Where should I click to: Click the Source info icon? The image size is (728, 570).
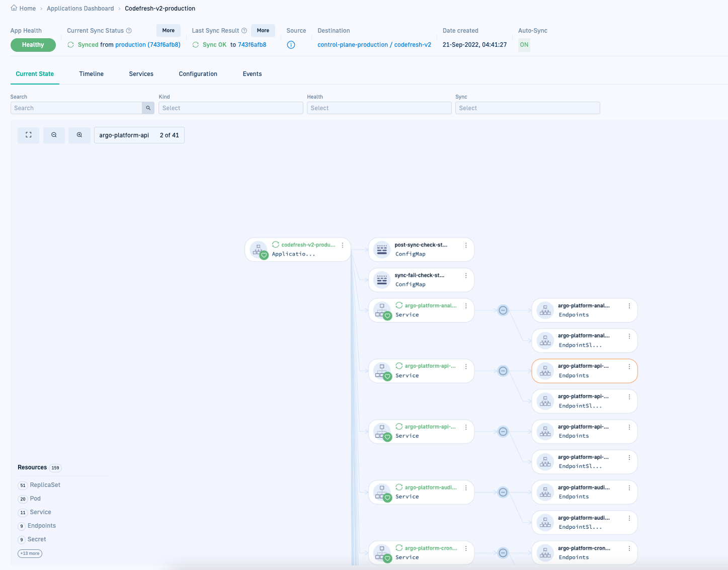pos(291,45)
